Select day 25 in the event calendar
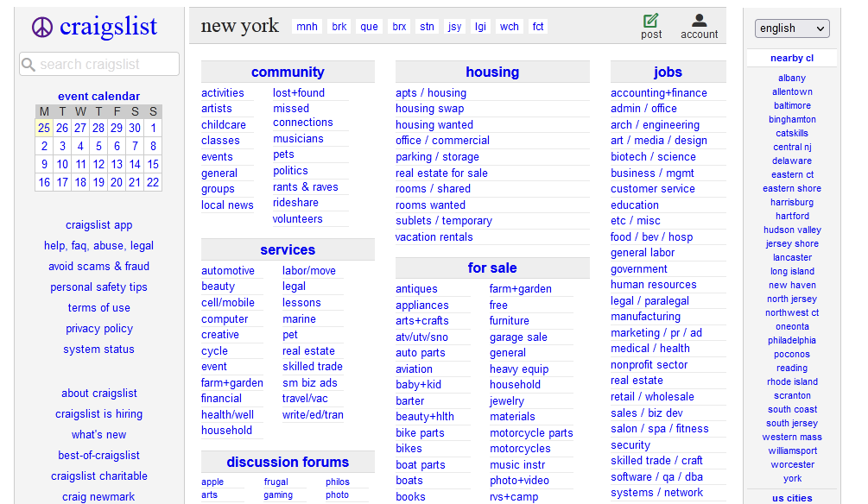Viewport: 868px width, 504px height. (44, 129)
